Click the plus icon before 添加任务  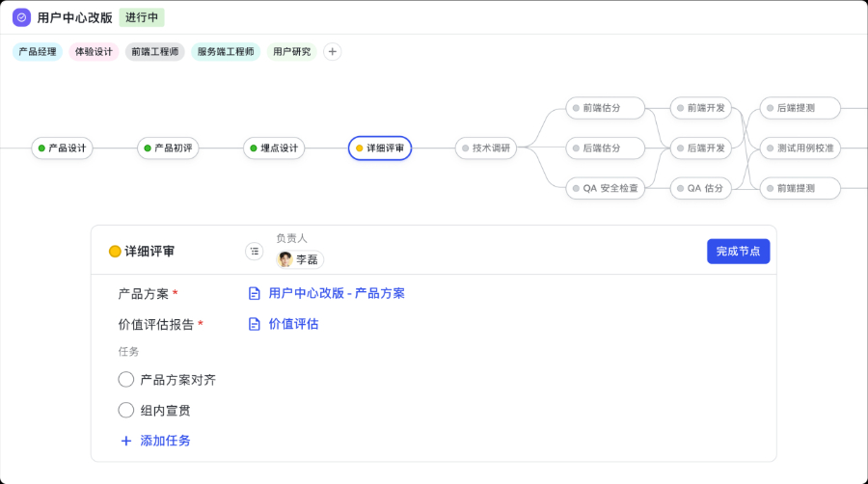click(x=125, y=441)
